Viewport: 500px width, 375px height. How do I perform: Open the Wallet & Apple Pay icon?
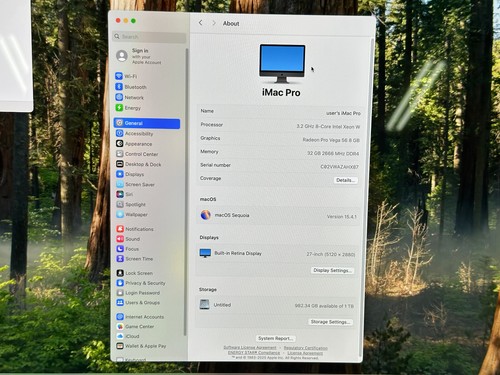click(120, 346)
